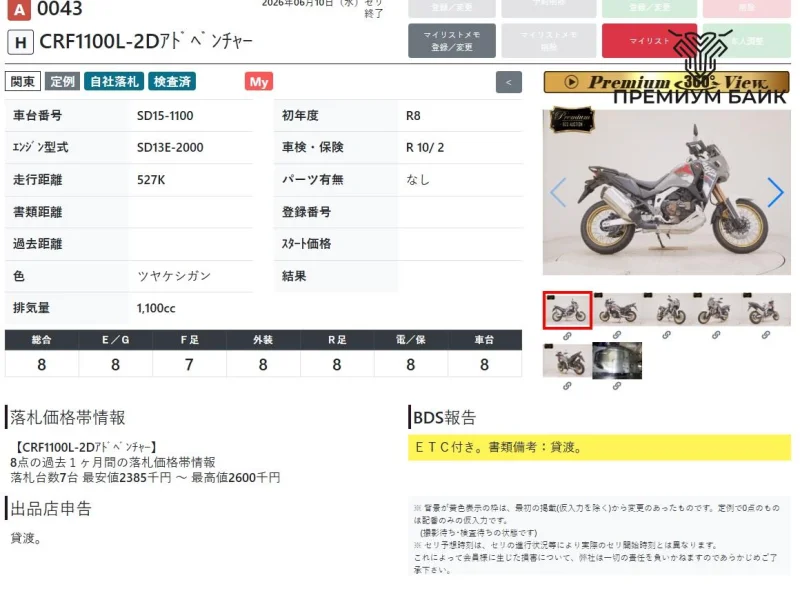800x600 pixels.
Task: Select fifth bike thumbnail
Action: pyautogui.click(x=766, y=310)
